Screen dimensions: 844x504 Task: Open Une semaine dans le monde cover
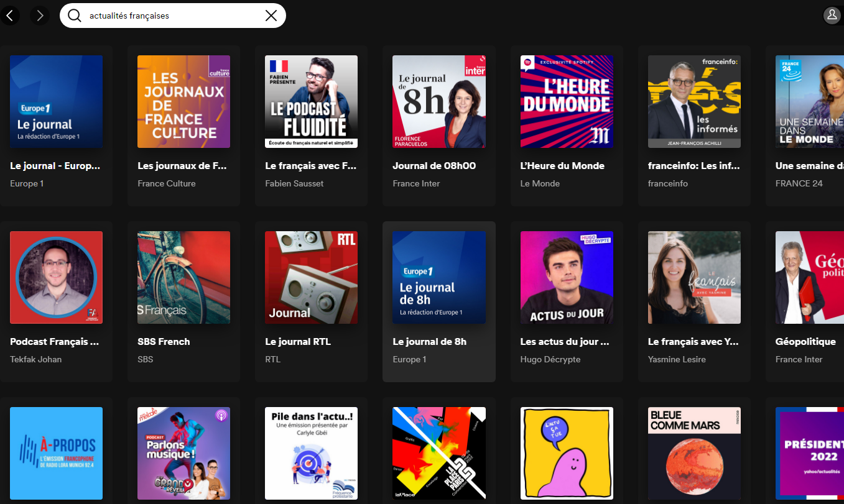810,102
